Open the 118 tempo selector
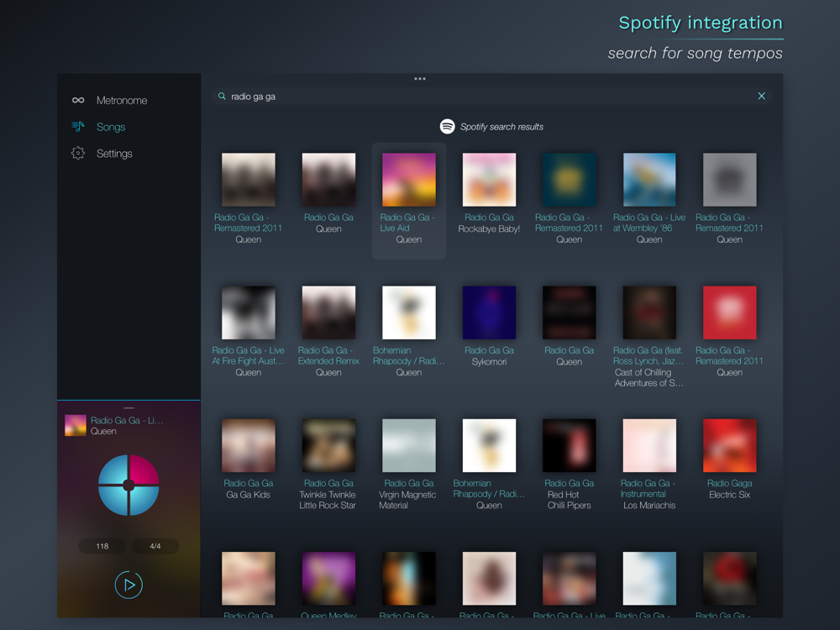Screen dimensions: 840x630 (x=102, y=546)
